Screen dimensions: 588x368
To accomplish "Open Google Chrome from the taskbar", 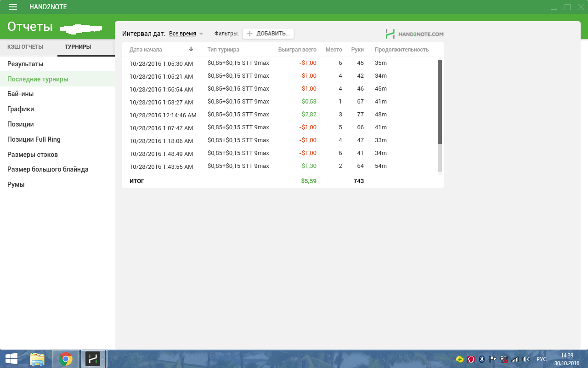I will tap(66, 359).
